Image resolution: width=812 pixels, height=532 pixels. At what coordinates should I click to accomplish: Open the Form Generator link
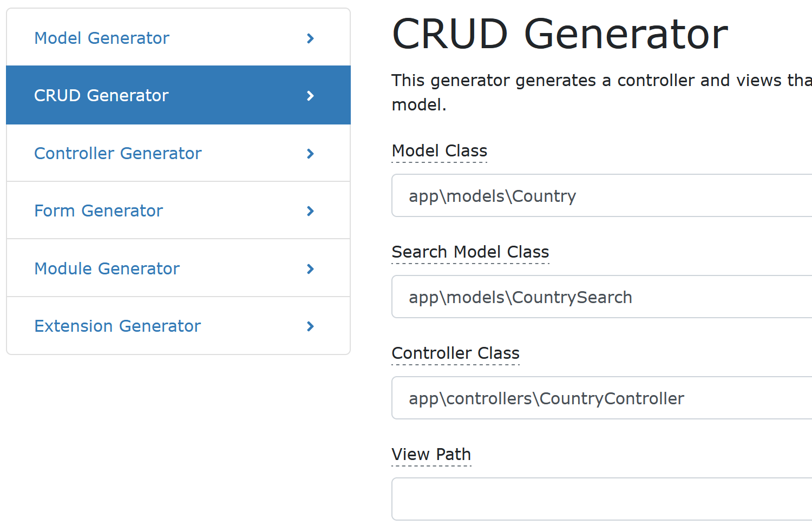[99, 211]
